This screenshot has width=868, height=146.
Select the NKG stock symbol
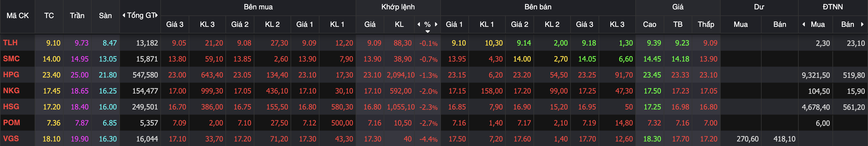(x=11, y=91)
